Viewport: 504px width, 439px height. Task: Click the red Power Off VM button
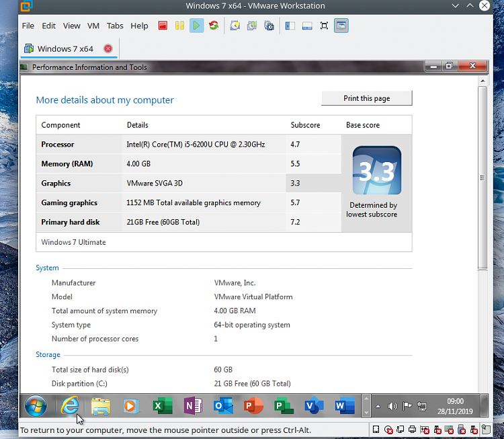tap(163, 26)
